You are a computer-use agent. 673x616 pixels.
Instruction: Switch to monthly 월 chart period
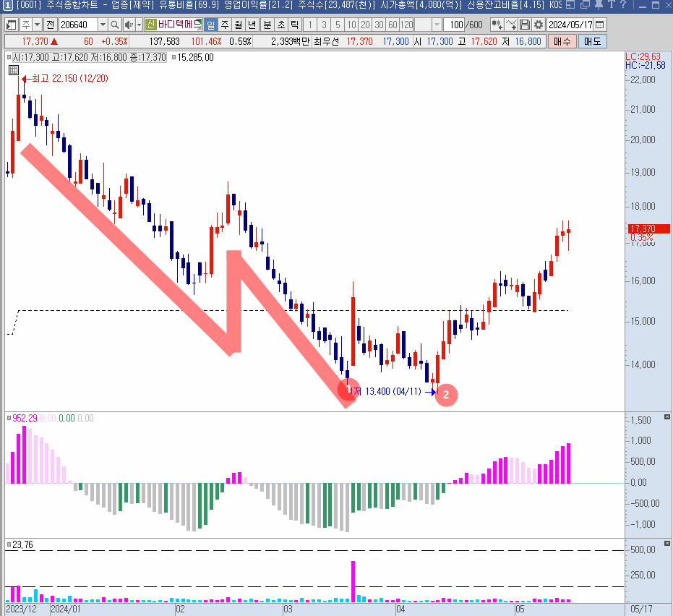pyautogui.click(x=239, y=25)
